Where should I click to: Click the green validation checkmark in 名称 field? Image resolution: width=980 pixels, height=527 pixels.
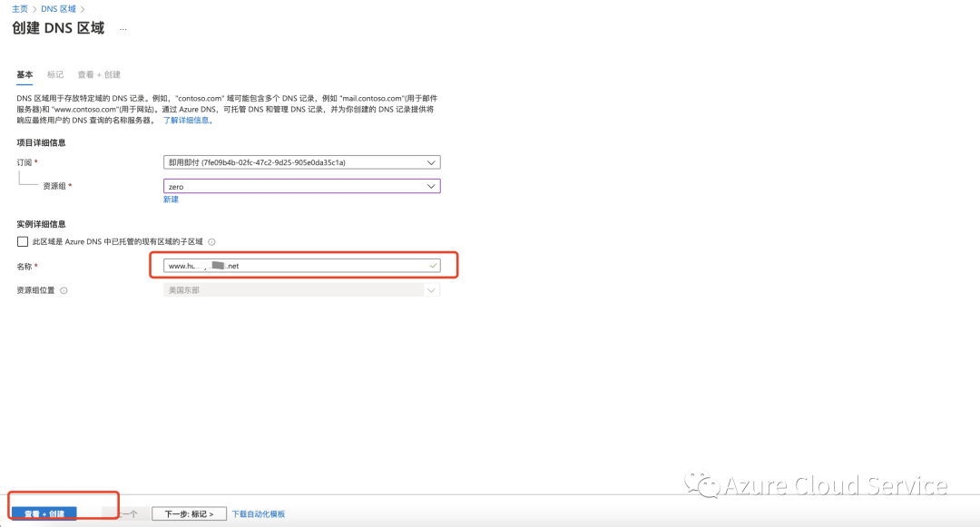[433, 266]
